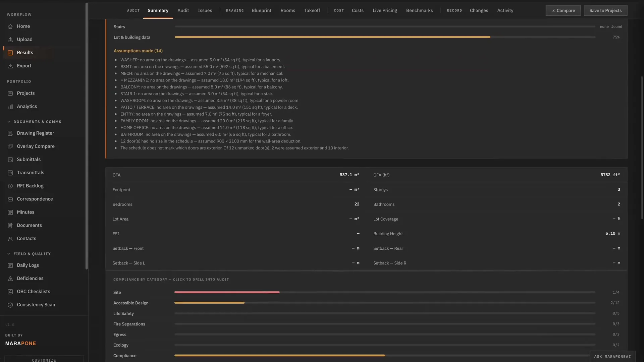Click the Lot & building data progress bar
Viewport: 644px width, 362px height.
pyautogui.click(x=385, y=37)
